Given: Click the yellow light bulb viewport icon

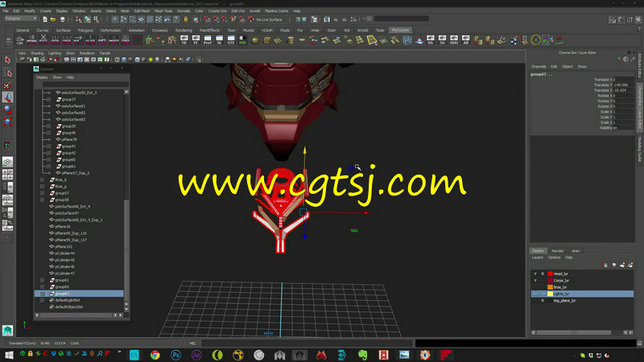Looking at the screenshot, I should tap(151, 60).
